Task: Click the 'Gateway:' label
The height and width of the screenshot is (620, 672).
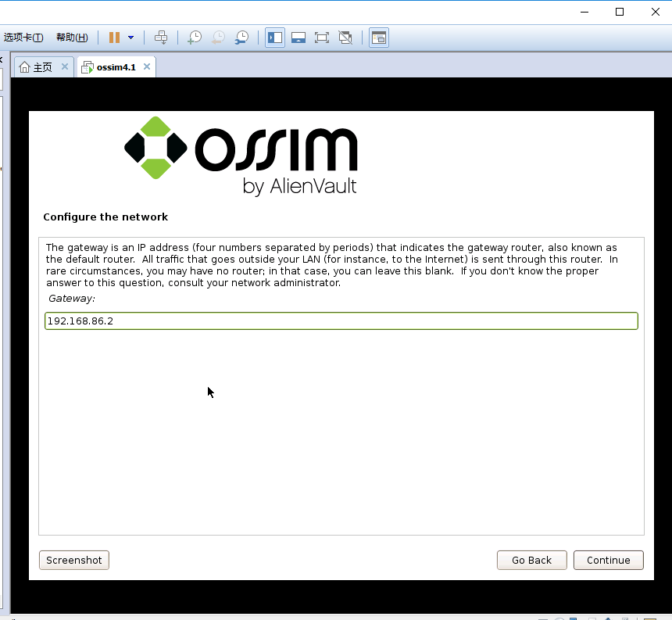Action: [72, 299]
